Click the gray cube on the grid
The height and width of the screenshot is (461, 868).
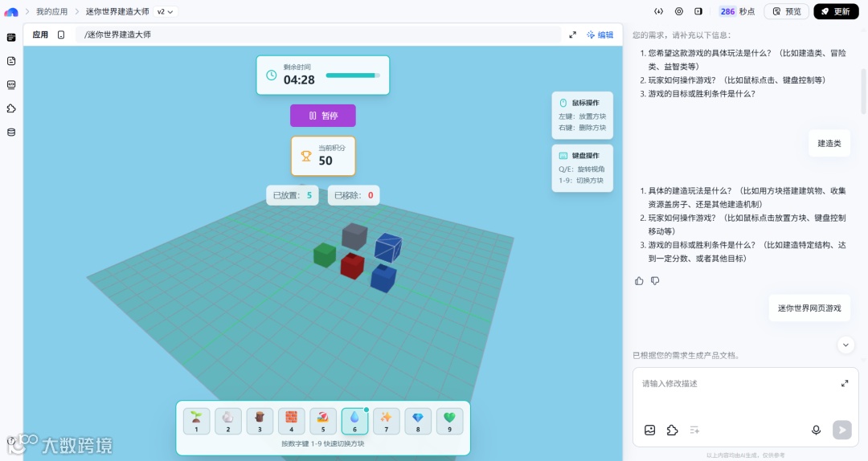tap(354, 236)
